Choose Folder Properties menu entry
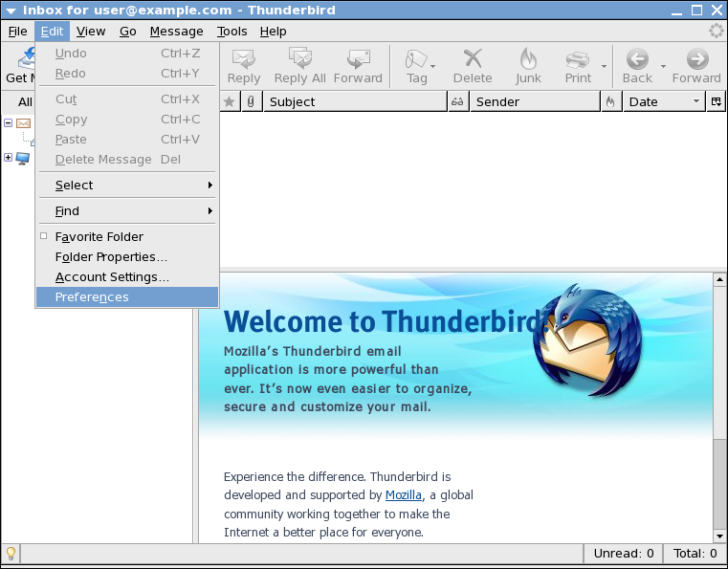Viewport: 728px width, 569px height. (x=126, y=256)
